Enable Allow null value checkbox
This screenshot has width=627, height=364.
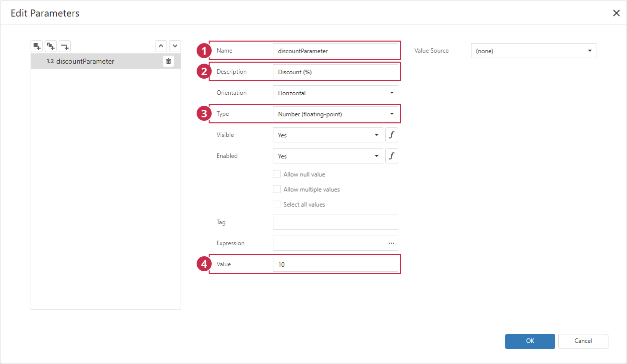[277, 174]
